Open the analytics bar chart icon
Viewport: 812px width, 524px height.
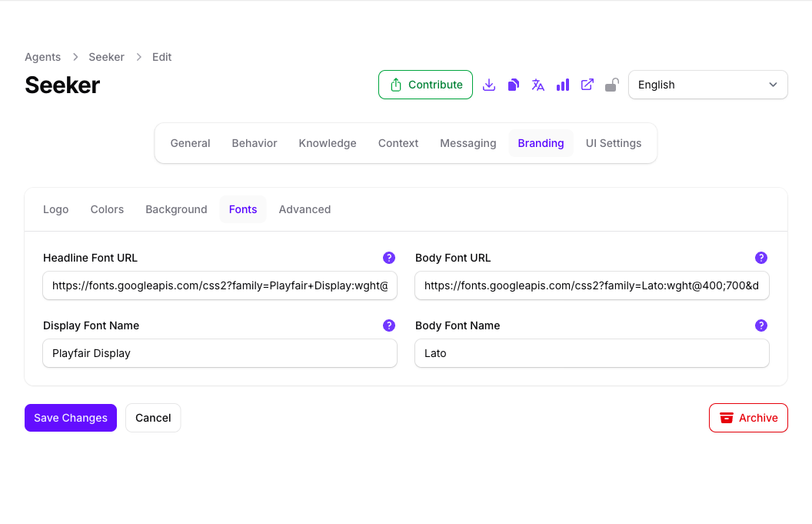click(562, 85)
